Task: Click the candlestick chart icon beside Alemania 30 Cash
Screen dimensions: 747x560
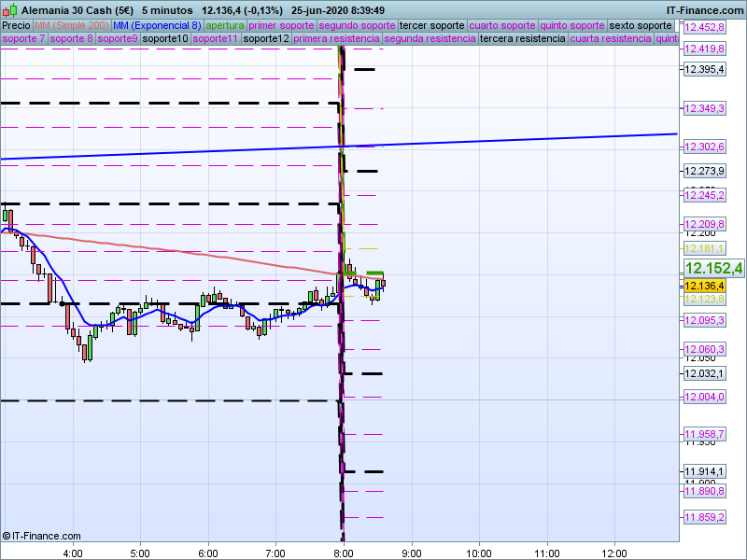Action: point(9,10)
